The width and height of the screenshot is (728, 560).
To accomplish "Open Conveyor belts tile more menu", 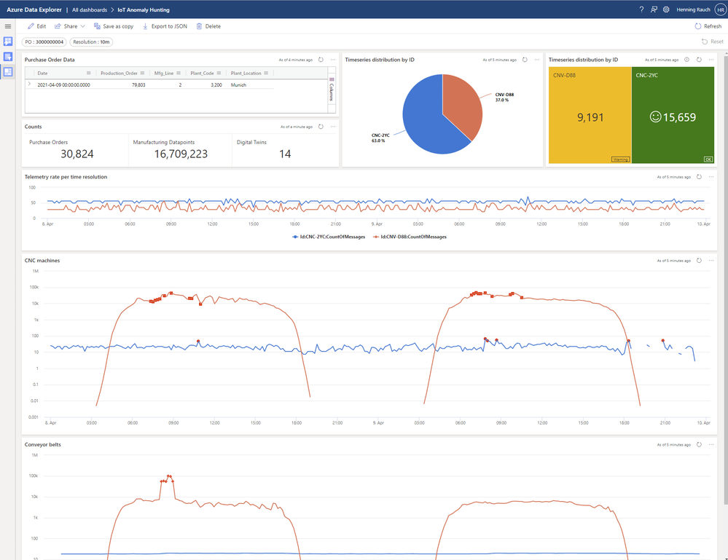I will pyautogui.click(x=711, y=444).
